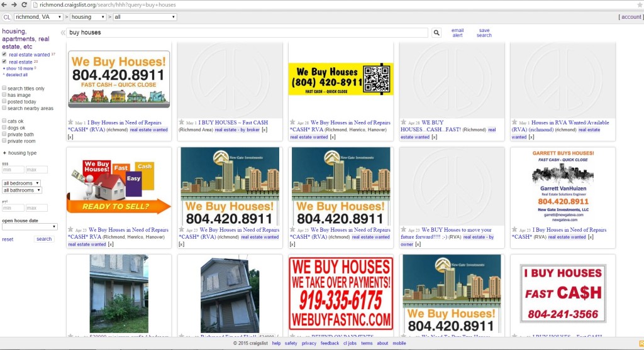Image resolution: width=644 pixels, height=350 pixels.
Task: Open the 'all' subcategory dropdown
Action: tap(145, 17)
